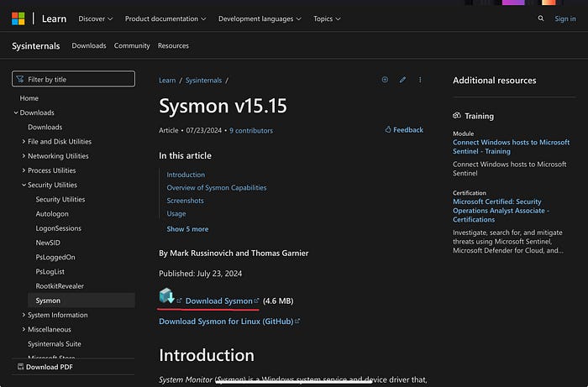Click the Learn site title
The height and width of the screenshot is (387, 588).
point(54,18)
